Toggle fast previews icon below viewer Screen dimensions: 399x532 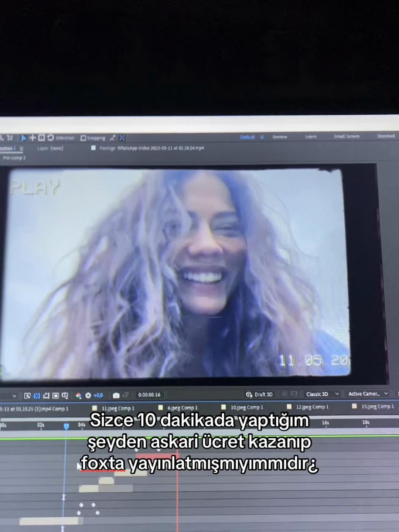(27, 396)
